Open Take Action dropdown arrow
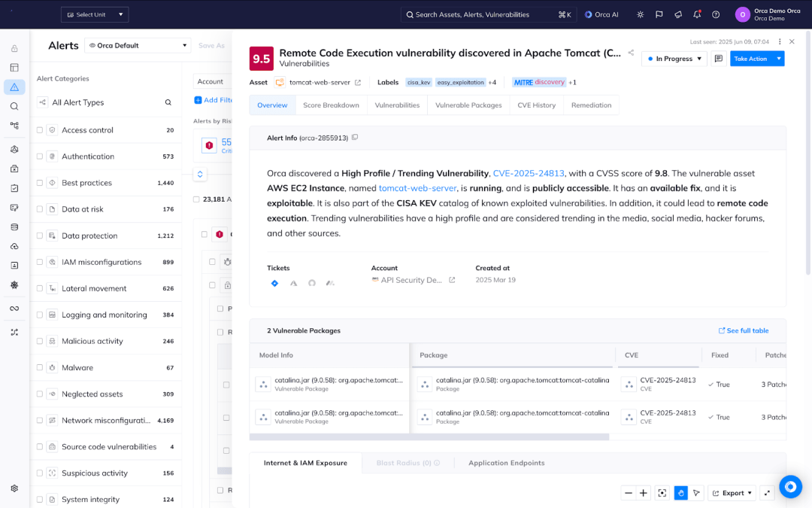Screen dimensions: 812x508 point(778,59)
